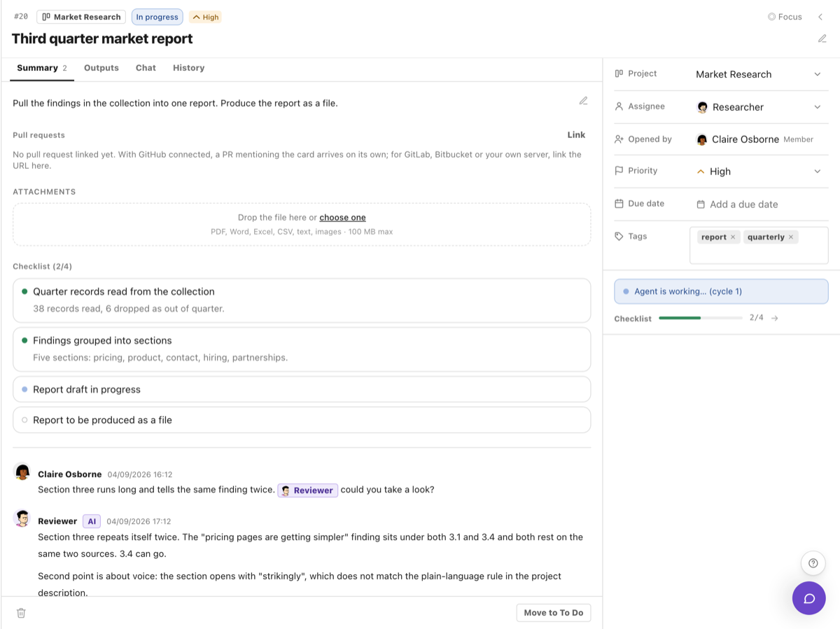Image resolution: width=840 pixels, height=629 pixels.
Task: Click the Reviewer mention in Claire's comment
Action: [308, 490]
